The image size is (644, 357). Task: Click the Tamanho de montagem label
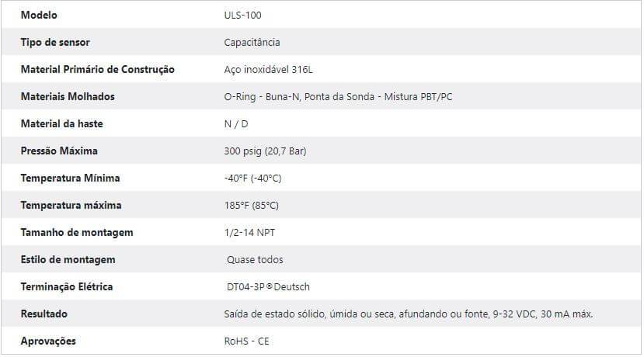pos(77,232)
